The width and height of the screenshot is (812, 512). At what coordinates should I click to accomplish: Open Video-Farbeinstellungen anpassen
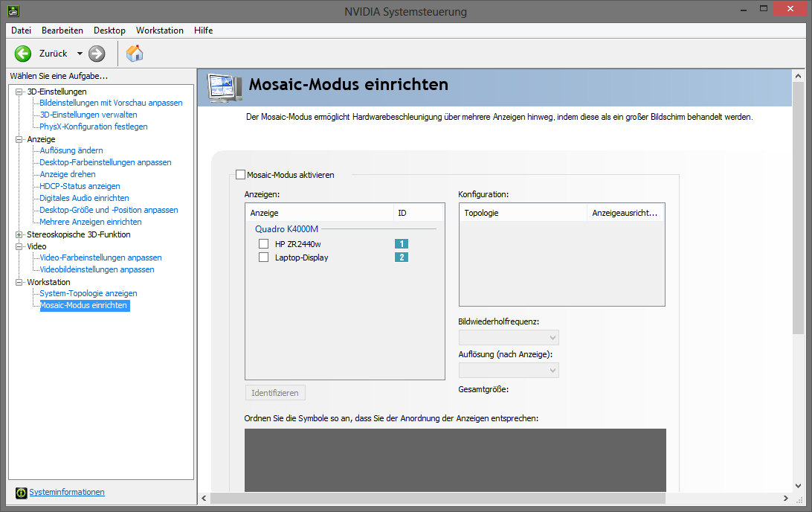click(100, 257)
